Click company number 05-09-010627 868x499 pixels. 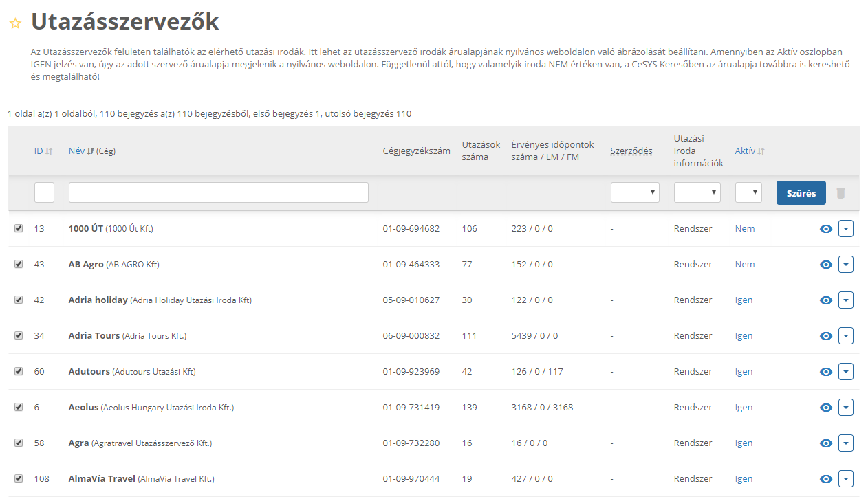pos(411,300)
